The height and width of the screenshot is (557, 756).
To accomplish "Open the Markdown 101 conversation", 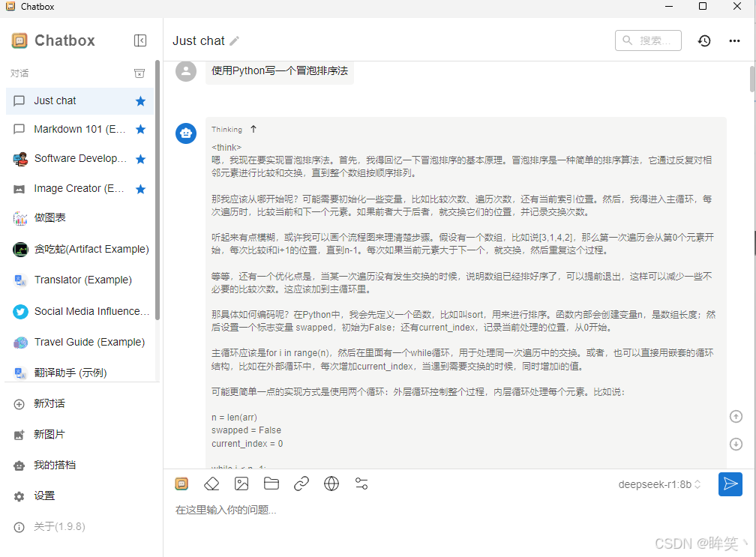I will pos(79,129).
